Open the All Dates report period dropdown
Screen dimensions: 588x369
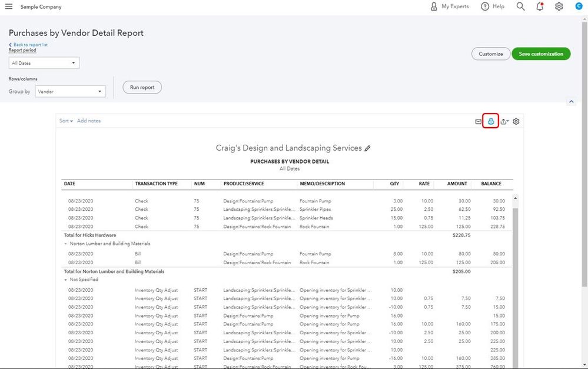[x=44, y=63]
